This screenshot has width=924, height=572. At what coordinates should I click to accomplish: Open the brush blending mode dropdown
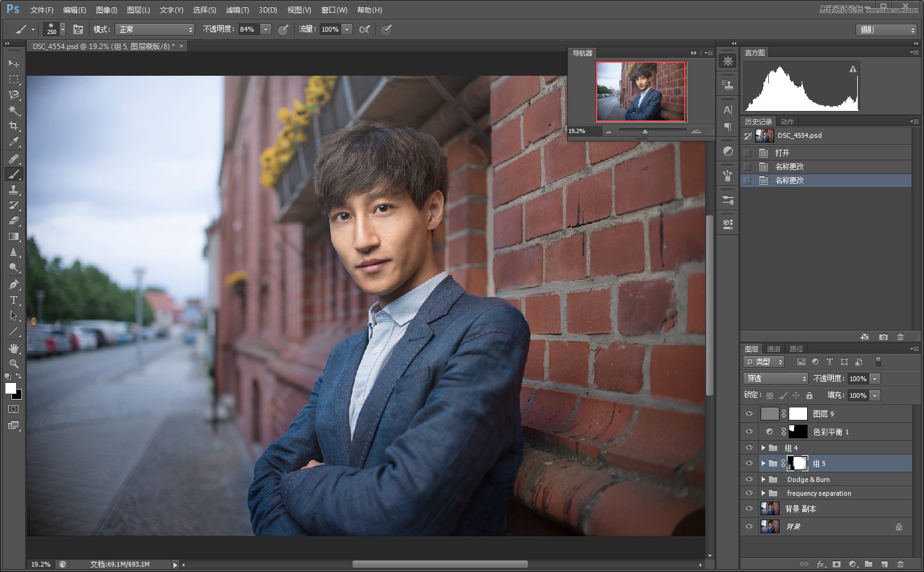coord(154,29)
